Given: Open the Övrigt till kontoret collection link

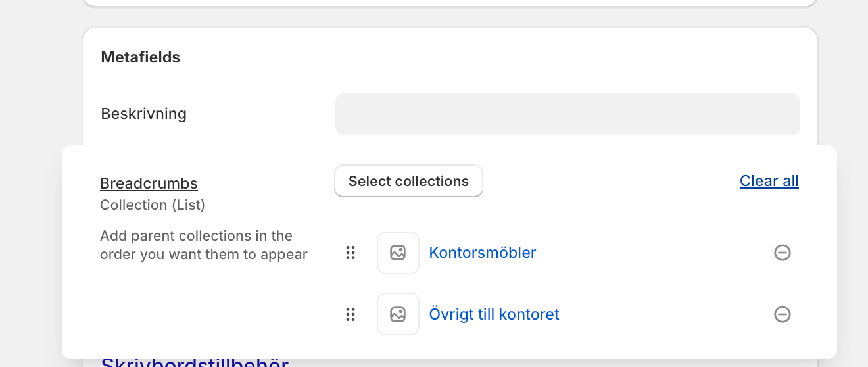Looking at the screenshot, I should coord(494,314).
